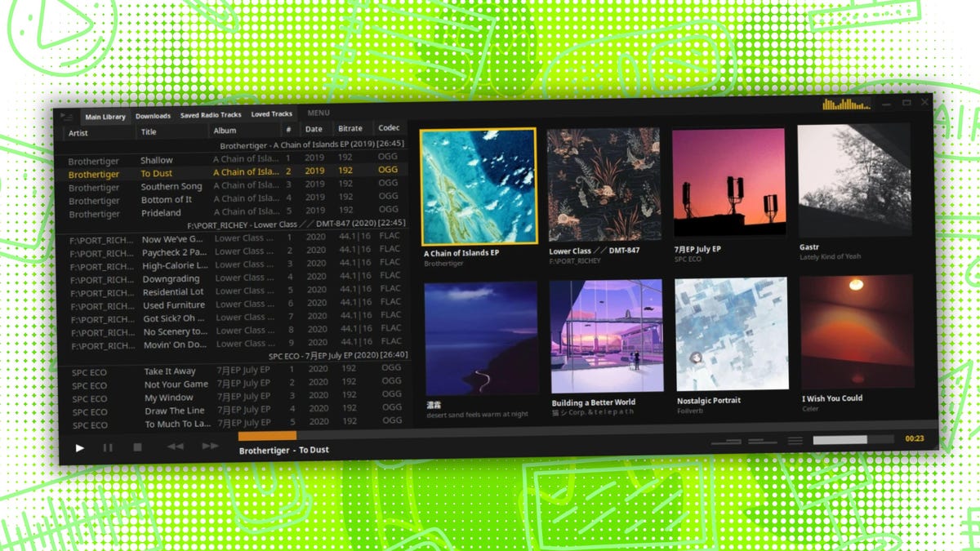Screen dimensions: 980x551
Task: Click the play button in transport bar
Action: coord(79,447)
